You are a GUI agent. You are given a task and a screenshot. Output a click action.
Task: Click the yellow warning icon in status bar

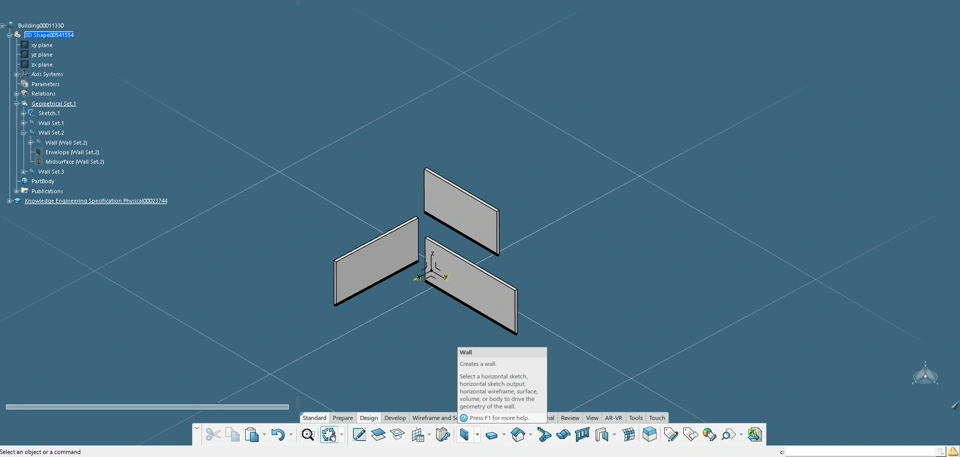coord(953,451)
